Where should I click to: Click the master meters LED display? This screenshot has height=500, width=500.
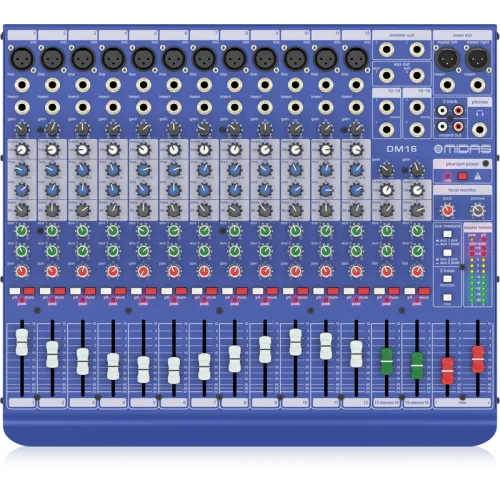pyautogui.click(x=478, y=269)
